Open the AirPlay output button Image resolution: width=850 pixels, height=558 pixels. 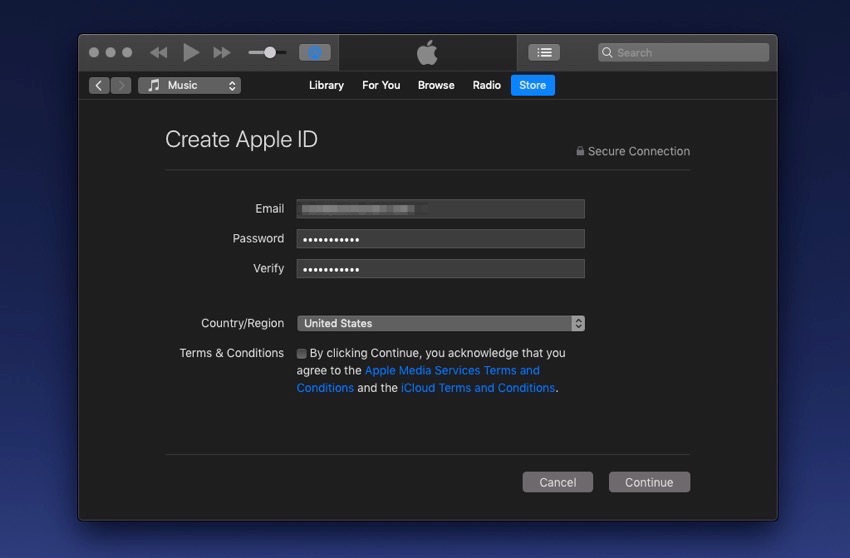tap(315, 53)
